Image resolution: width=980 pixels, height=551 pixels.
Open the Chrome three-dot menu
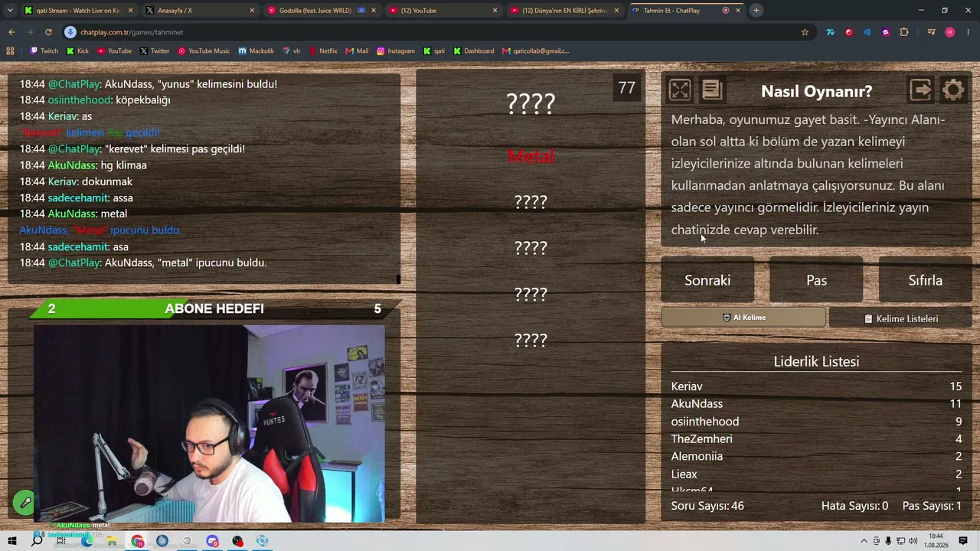point(969,32)
